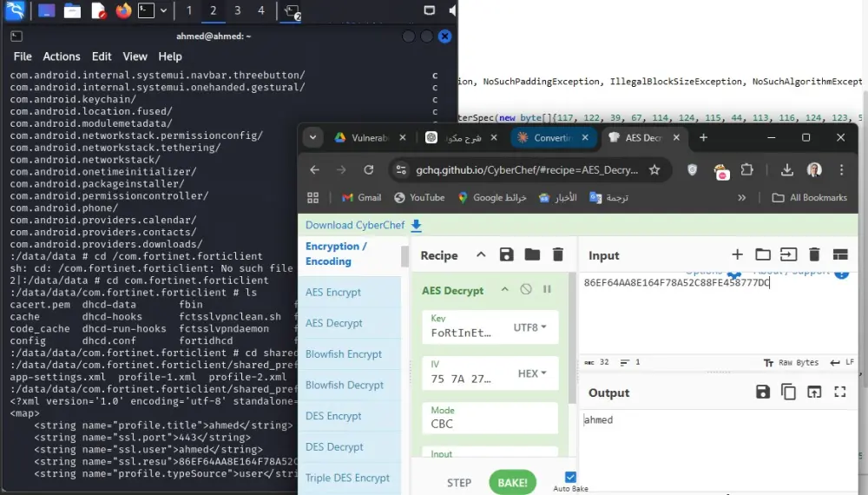Screen dimensions: 868x495
Task: Clear input and output trash icon
Action: [814, 254]
